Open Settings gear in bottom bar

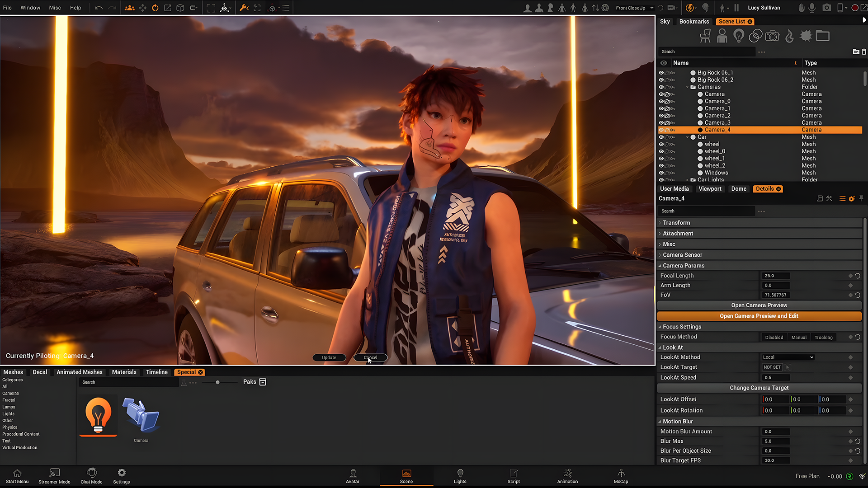[x=121, y=476]
